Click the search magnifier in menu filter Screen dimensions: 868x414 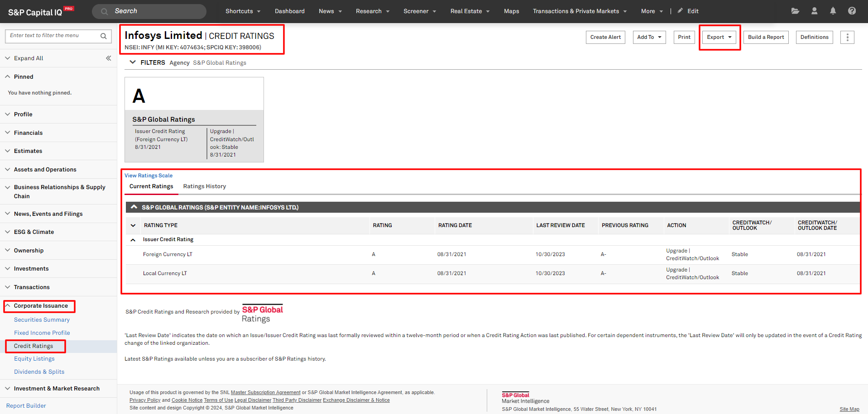tap(103, 36)
